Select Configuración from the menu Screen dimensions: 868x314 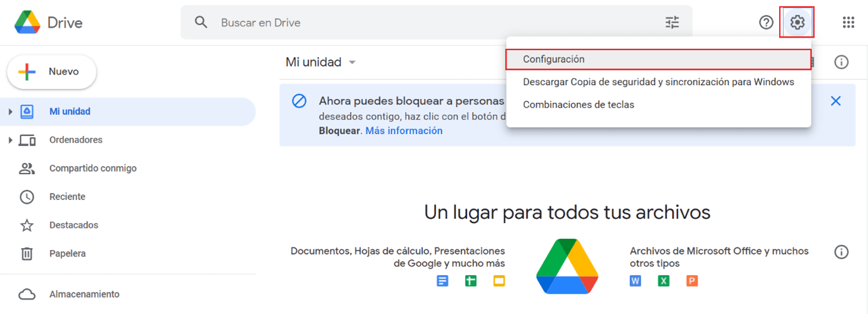coord(658,60)
